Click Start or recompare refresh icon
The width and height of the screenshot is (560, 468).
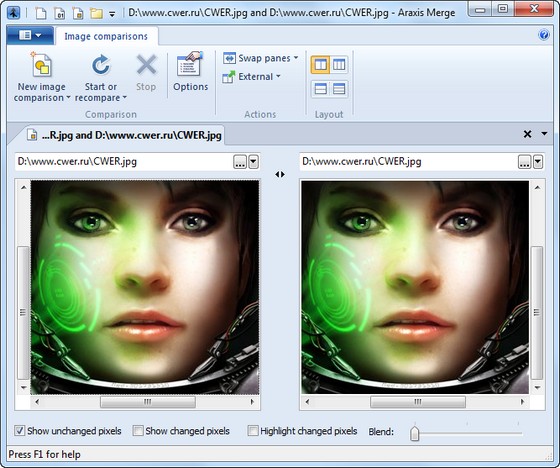pyautogui.click(x=100, y=65)
